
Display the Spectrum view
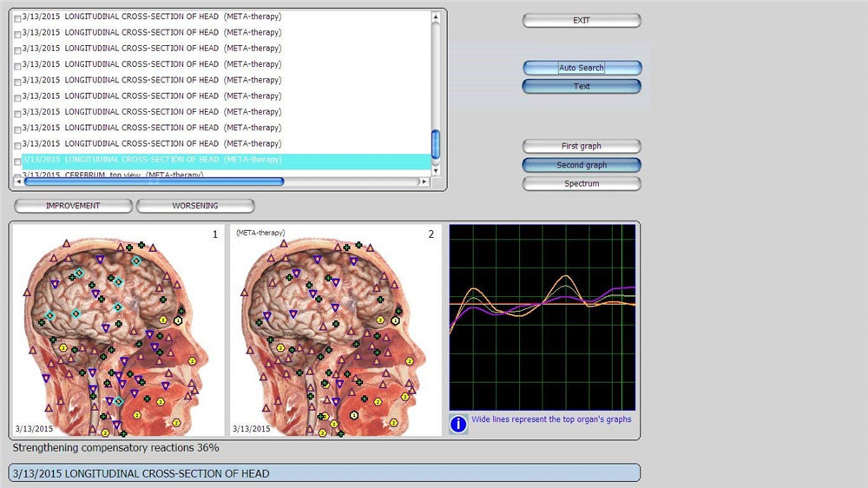[x=582, y=184]
